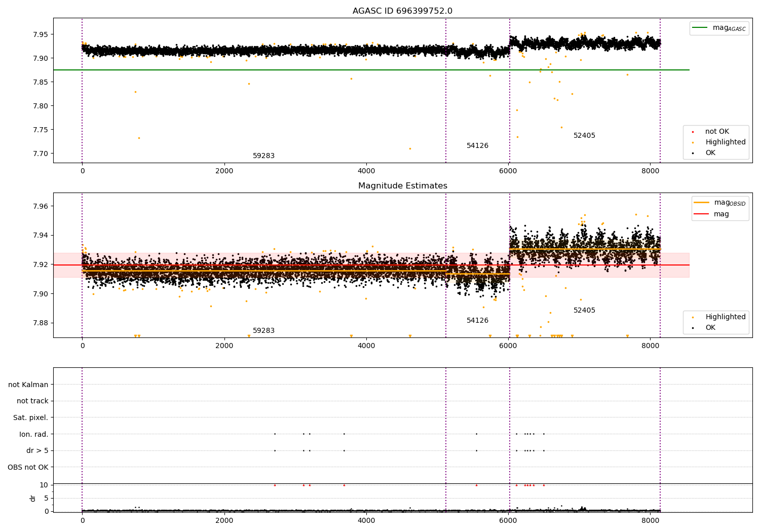The width and height of the screenshot is (760, 532).
Task: Click y-axis tick 7.94 on middle plot
Action: coord(40,236)
